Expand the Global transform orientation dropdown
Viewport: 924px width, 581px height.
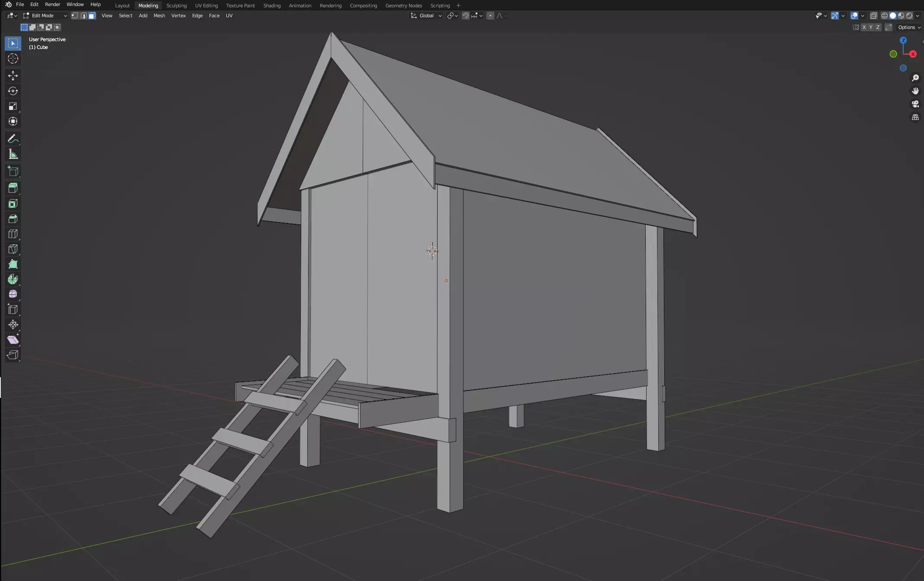[x=426, y=16]
